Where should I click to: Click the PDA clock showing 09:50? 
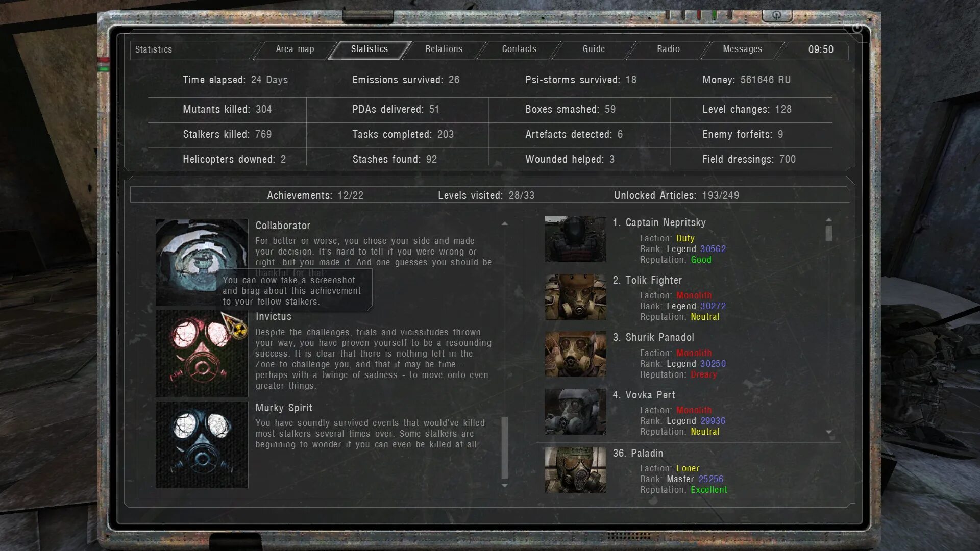pyautogui.click(x=821, y=49)
